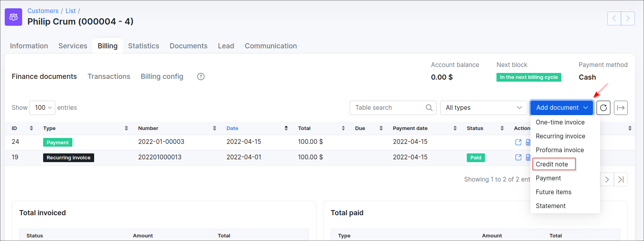Click the export table icon button

coord(621,108)
